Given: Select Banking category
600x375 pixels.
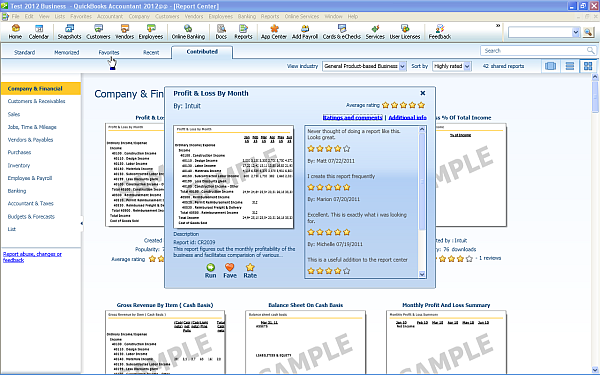Looking at the screenshot, I should point(17,191).
